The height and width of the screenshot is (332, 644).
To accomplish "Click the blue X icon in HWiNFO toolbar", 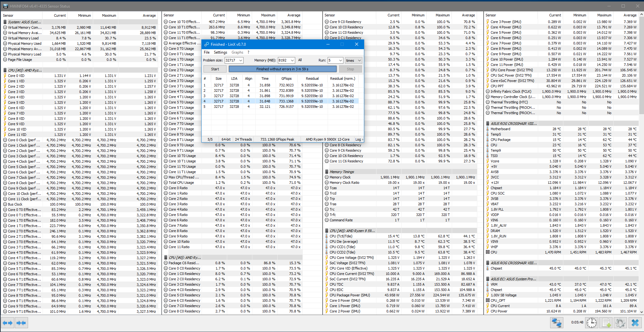I will pos(635,323).
